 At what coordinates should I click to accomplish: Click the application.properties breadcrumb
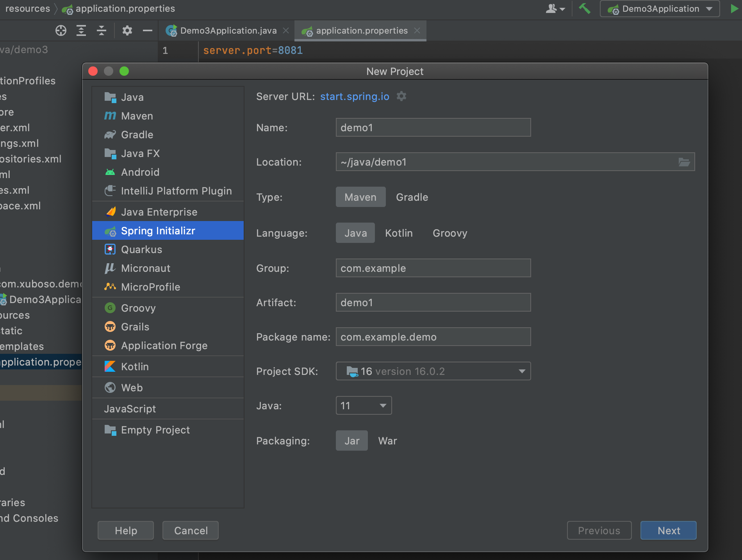coord(119,9)
